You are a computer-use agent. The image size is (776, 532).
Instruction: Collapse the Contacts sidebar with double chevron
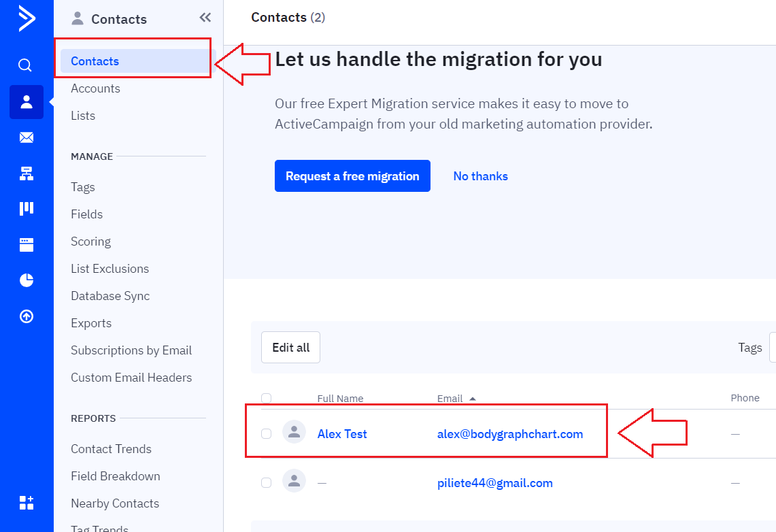[205, 18]
